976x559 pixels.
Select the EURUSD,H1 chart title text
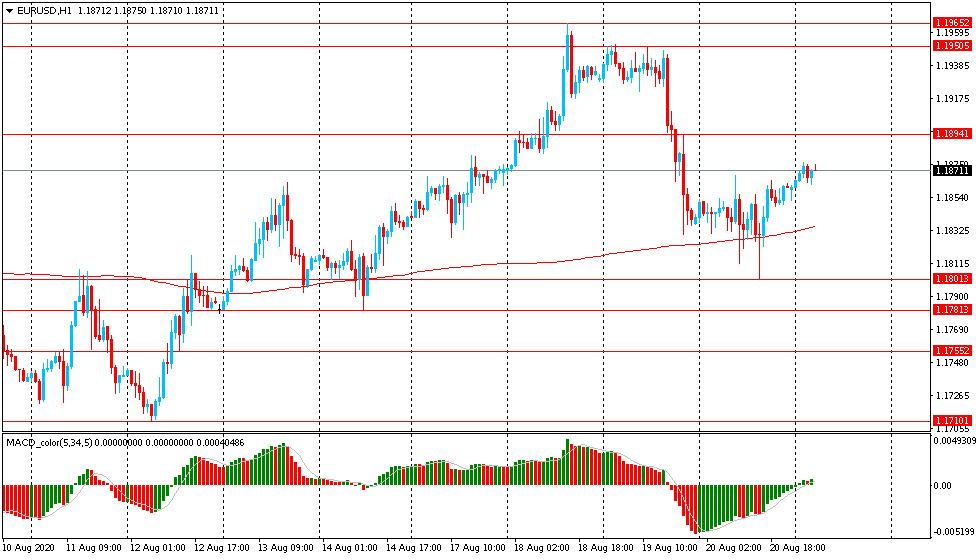45,11
